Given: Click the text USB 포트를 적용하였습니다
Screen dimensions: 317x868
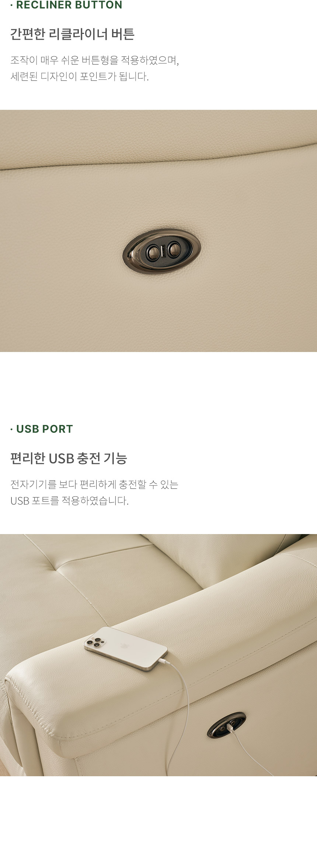Looking at the screenshot, I should (69, 501).
